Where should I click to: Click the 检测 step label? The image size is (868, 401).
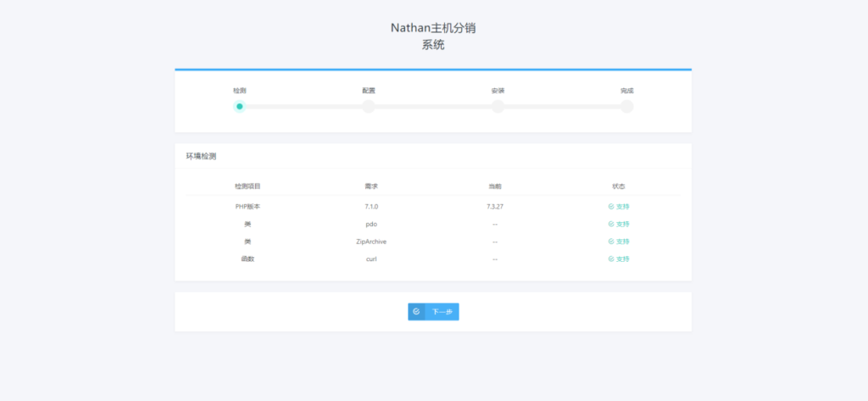239,91
